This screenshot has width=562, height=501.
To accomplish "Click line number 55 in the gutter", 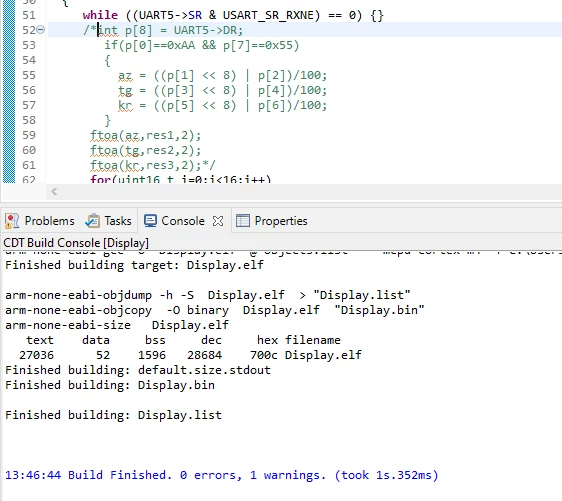I will tap(29, 75).
